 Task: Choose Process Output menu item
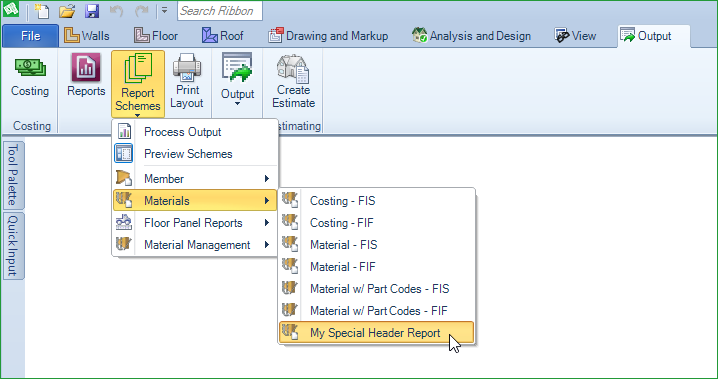pos(195,132)
